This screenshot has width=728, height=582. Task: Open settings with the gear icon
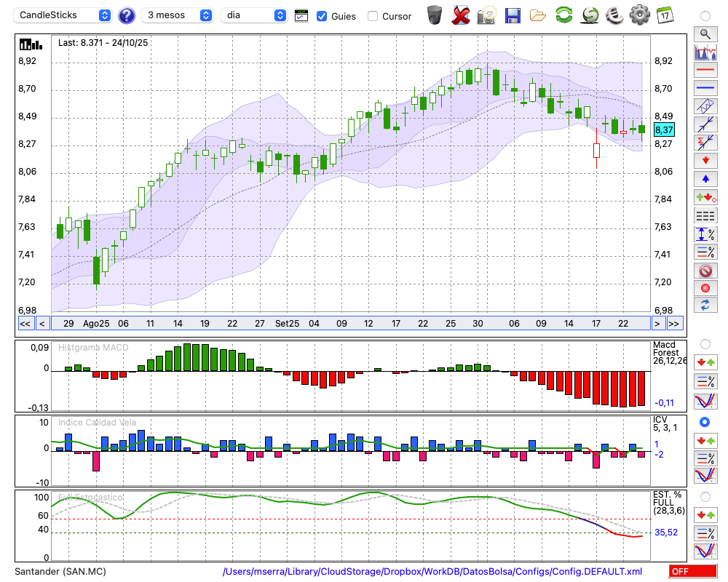click(640, 15)
